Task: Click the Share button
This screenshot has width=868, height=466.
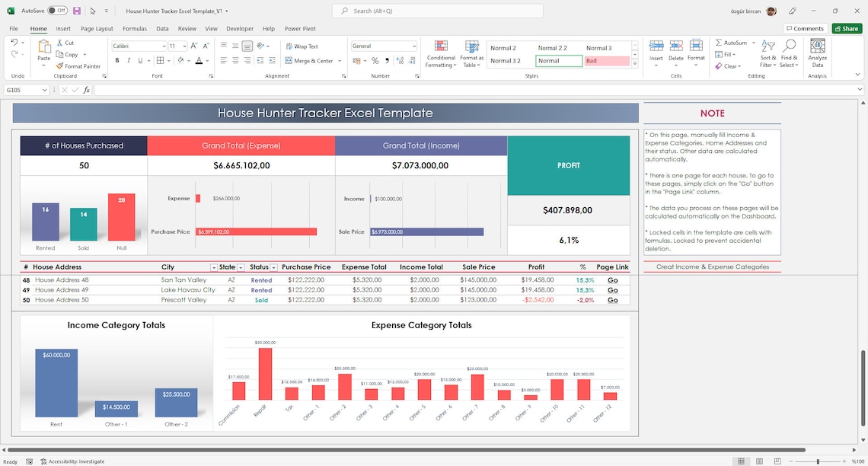Action: point(846,27)
